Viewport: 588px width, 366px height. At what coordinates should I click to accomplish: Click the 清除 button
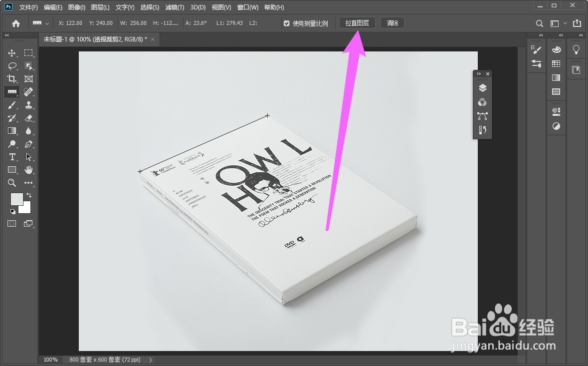click(x=392, y=23)
